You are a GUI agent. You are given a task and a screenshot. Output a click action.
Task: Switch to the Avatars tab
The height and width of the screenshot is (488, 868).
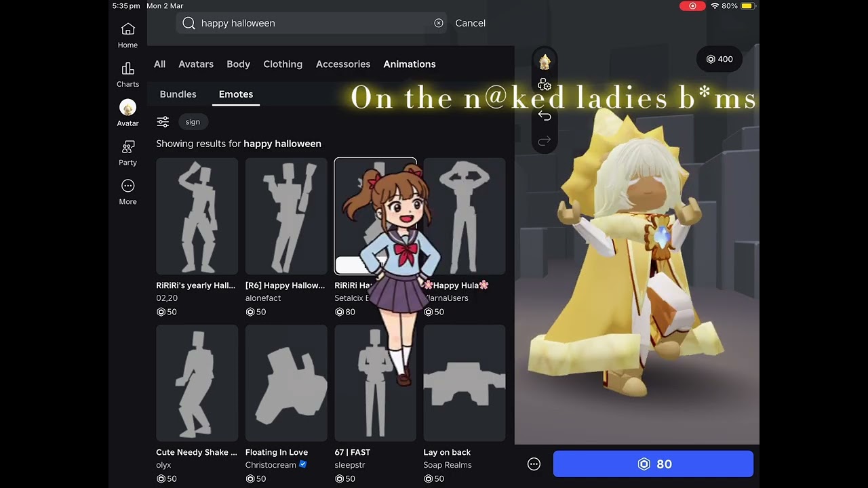196,64
